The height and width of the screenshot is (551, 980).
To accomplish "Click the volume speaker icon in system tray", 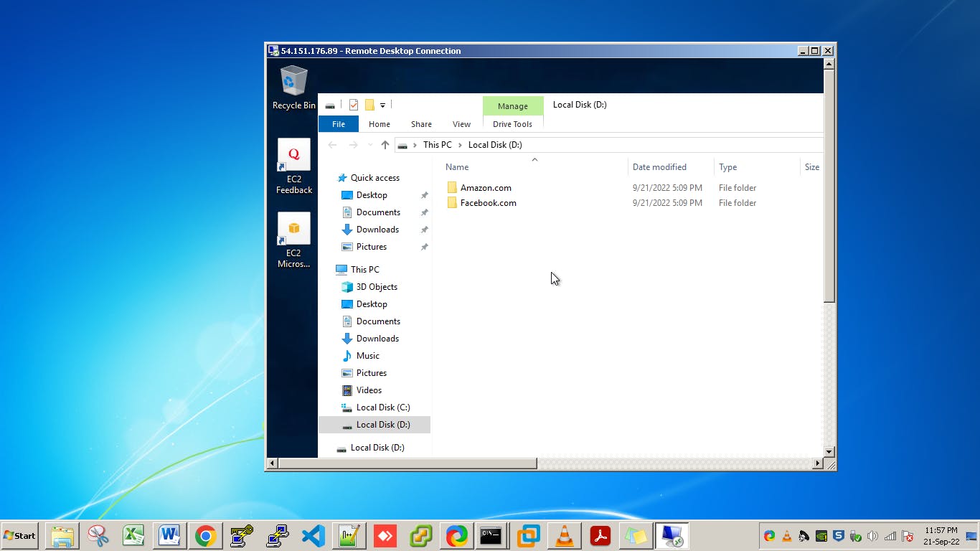I will coord(872,536).
